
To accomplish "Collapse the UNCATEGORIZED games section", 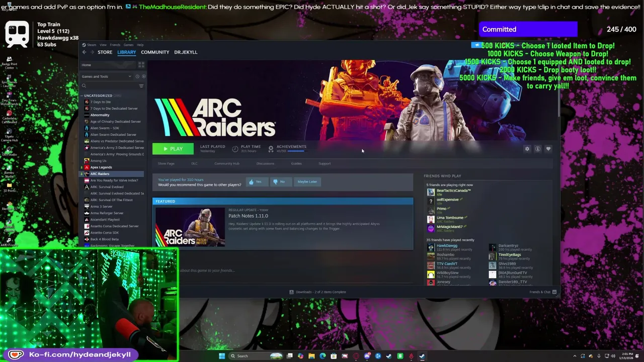I will pyautogui.click(x=83, y=96).
